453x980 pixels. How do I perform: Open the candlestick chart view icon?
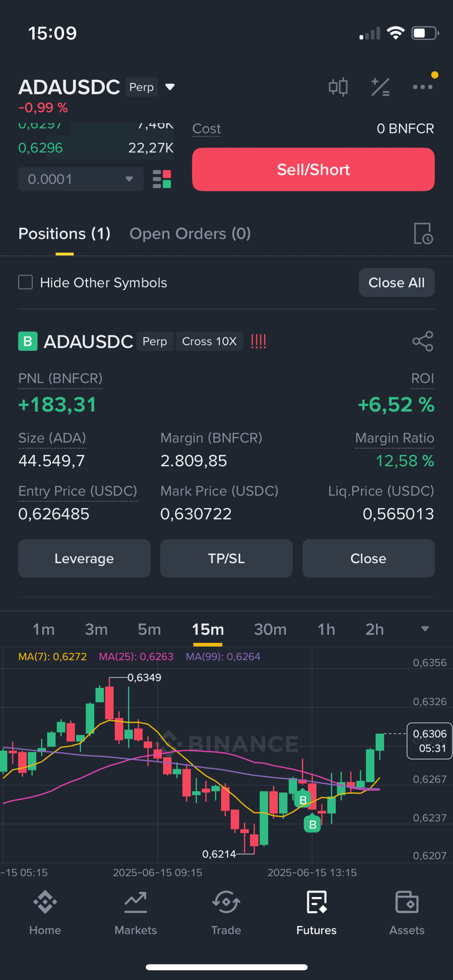click(338, 87)
